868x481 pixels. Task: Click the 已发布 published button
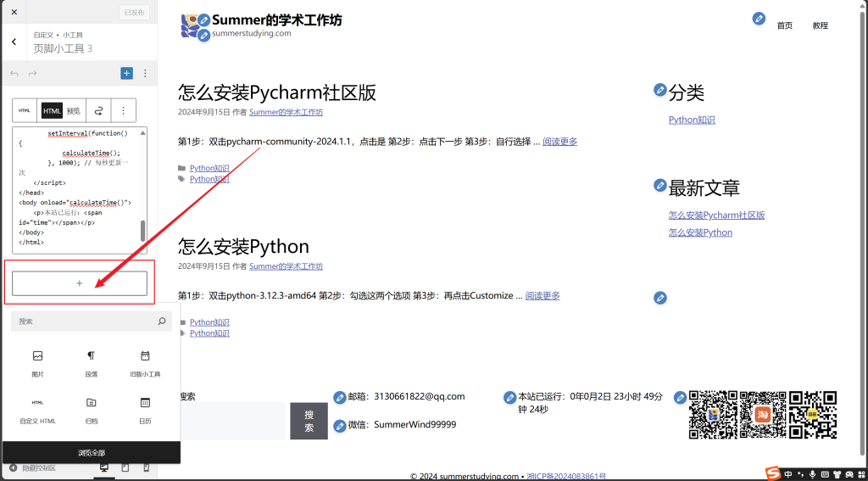coord(134,12)
